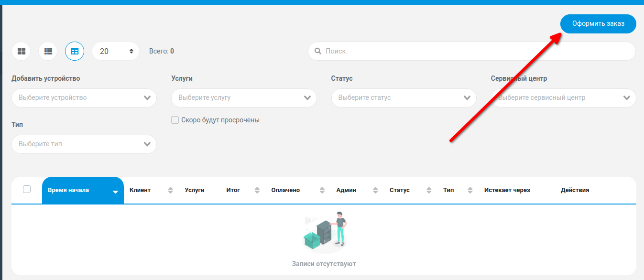Switch to the list view icon
Viewport: 644px width, 280px height.
[48, 51]
